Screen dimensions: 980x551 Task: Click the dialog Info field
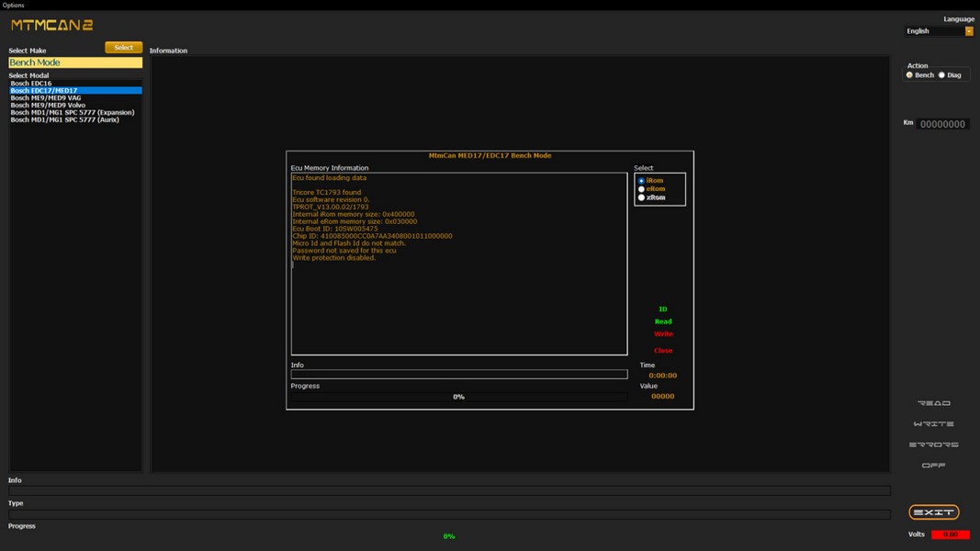pyautogui.click(x=458, y=374)
